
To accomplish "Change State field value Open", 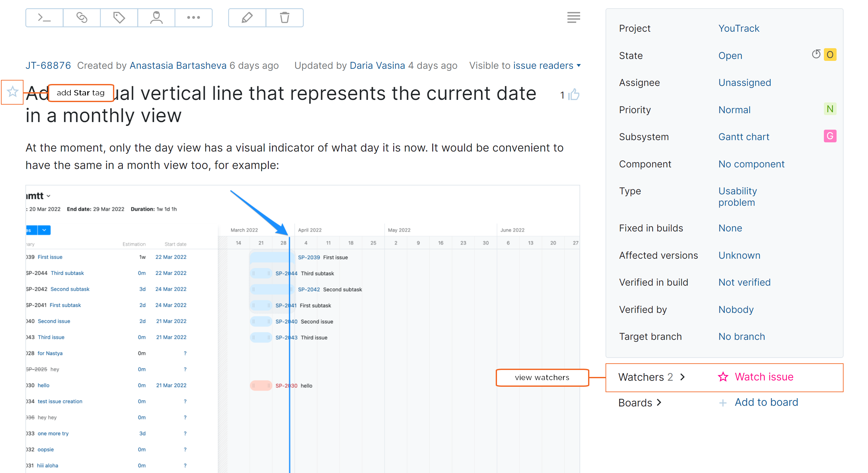I will tap(730, 55).
